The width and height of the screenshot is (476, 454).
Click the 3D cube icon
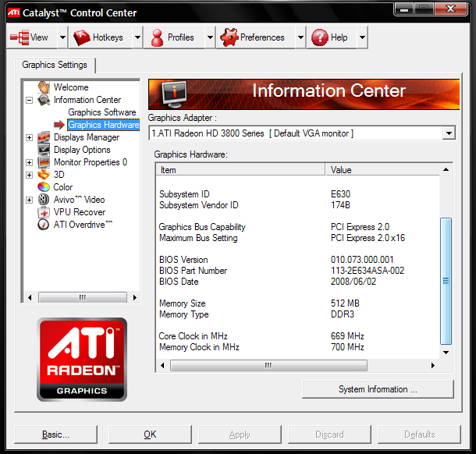click(44, 175)
